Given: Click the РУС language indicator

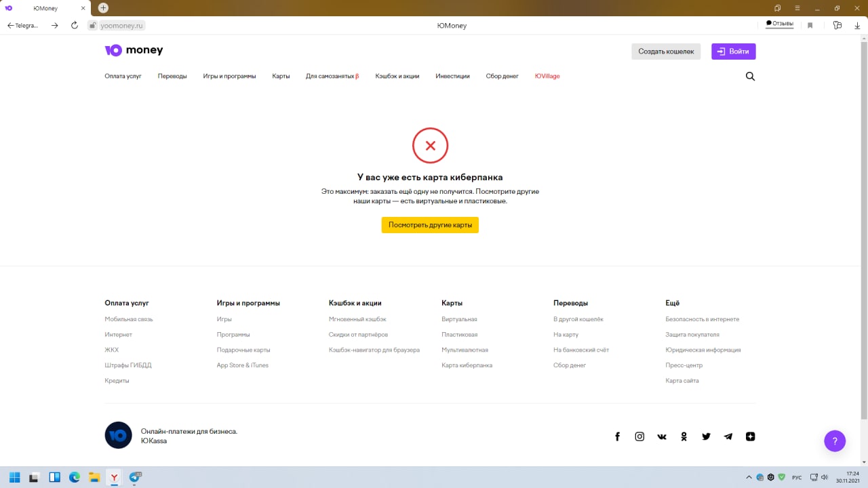Looking at the screenshot, I should (797, 477).
